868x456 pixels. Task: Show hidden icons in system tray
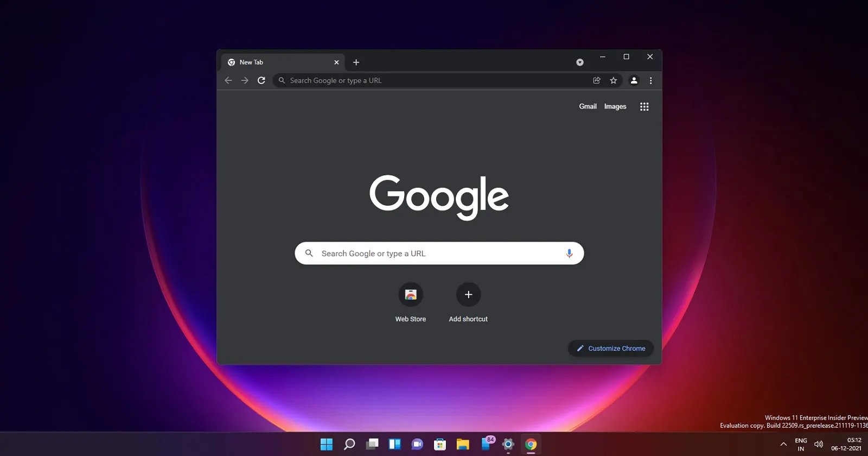click(x=783, y=445)
